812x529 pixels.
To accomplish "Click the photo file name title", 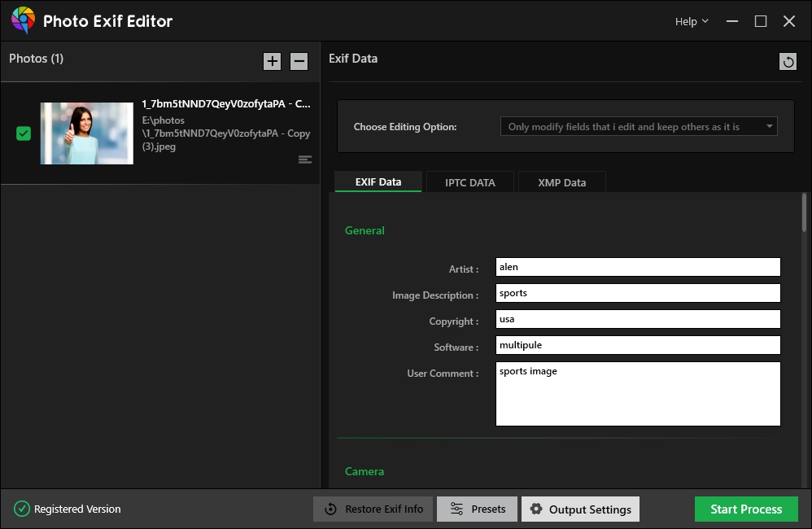I will pyautogui.click(x=226, y=103).
